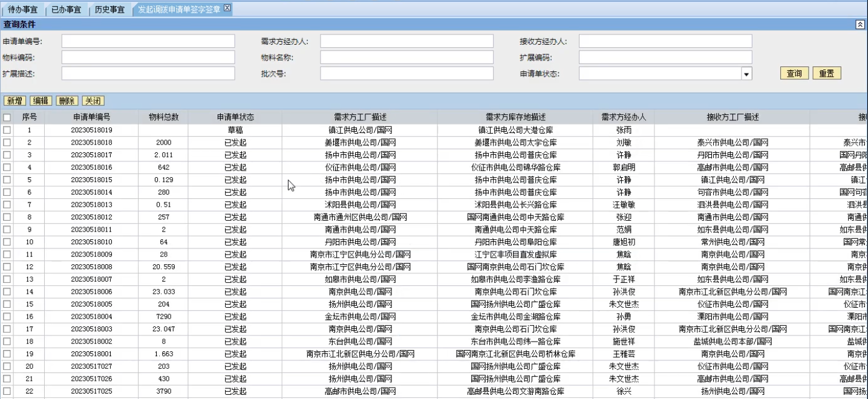Tick the checkbox for row 10

click(x=7, y=242)
